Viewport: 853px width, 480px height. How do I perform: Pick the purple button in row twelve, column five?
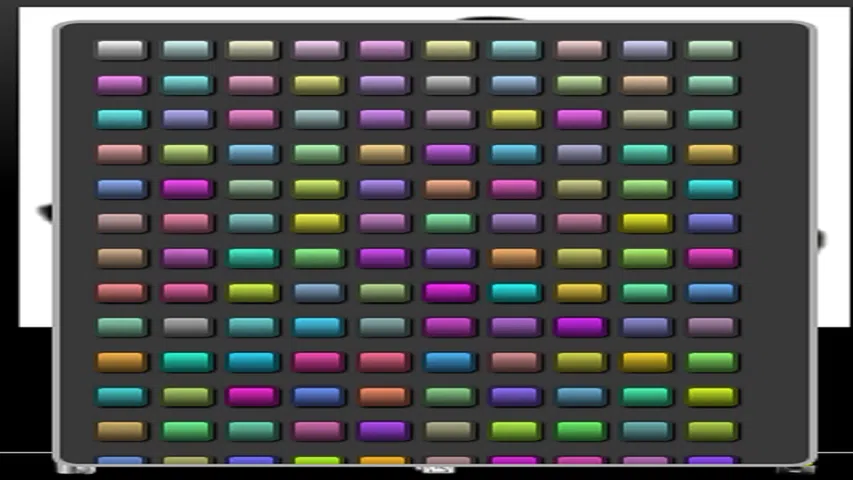tap(384, 431)
